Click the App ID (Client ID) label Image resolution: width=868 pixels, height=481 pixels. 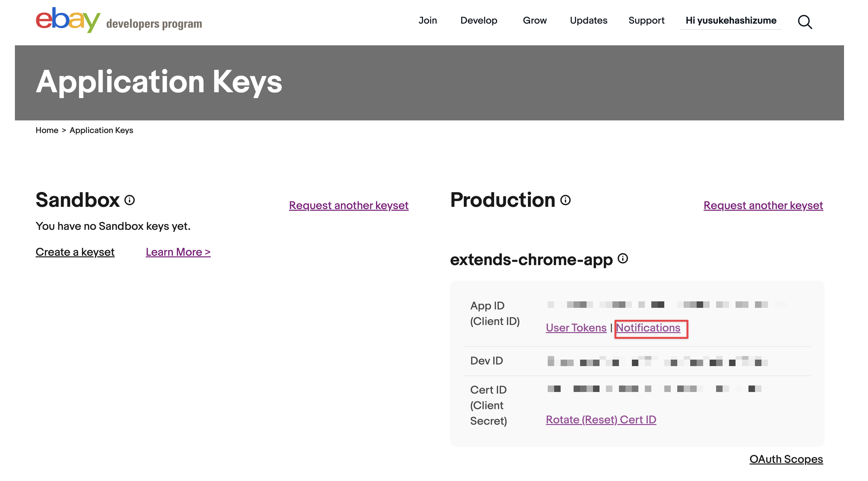click(495, 313)
